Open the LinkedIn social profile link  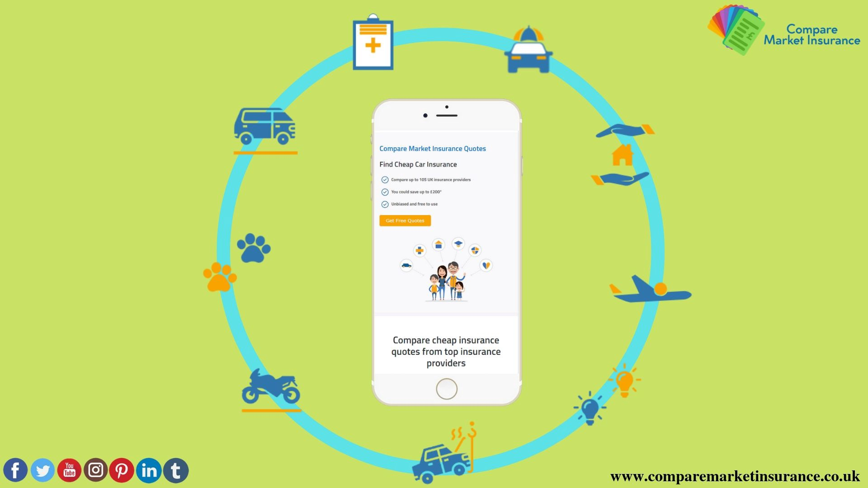click(148, 470)
